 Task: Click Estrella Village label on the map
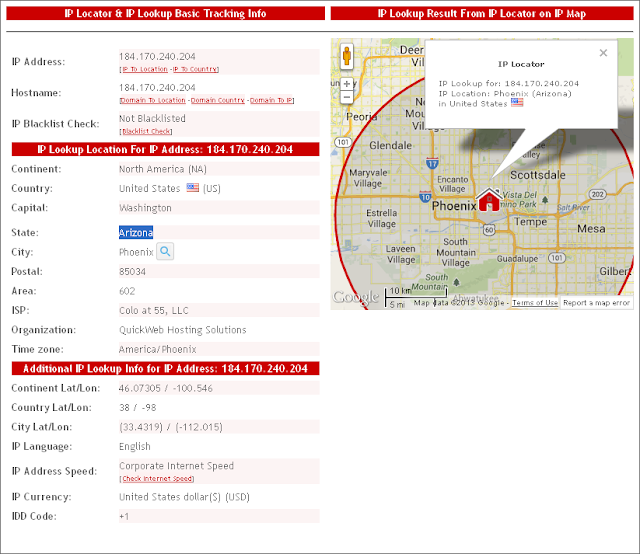click(382, 218)
